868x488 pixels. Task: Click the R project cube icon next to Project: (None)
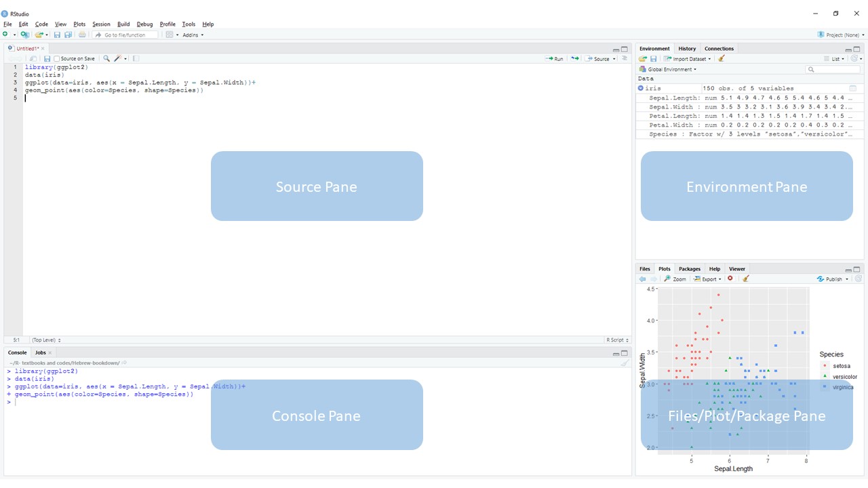click(x=821, y=35)
